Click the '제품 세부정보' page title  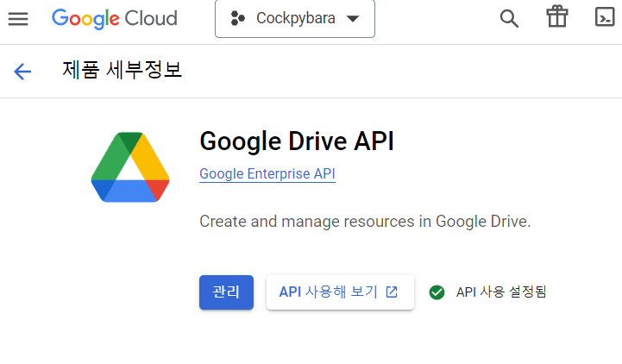[x=123, y=70]
